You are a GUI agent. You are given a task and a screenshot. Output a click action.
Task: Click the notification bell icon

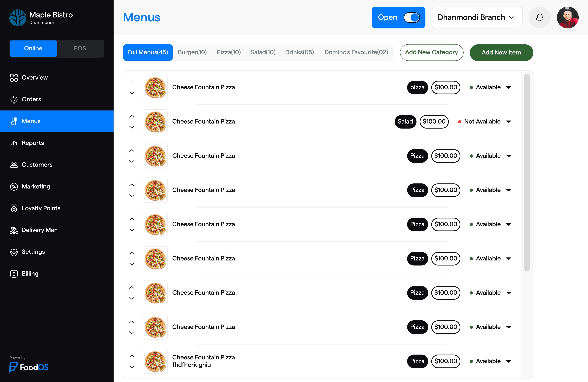[540, 18]
